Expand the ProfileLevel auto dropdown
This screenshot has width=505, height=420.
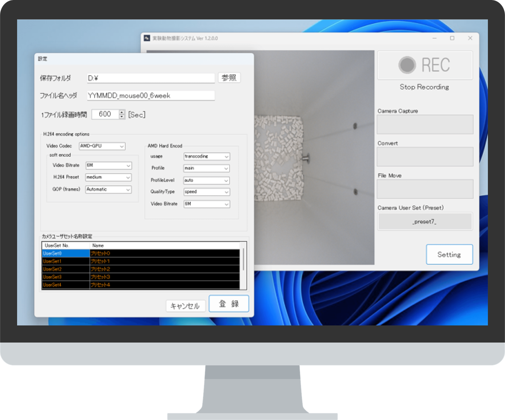207,180
